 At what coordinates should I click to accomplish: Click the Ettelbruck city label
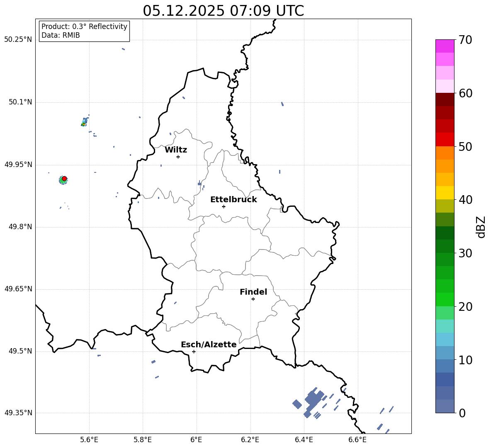233,200
